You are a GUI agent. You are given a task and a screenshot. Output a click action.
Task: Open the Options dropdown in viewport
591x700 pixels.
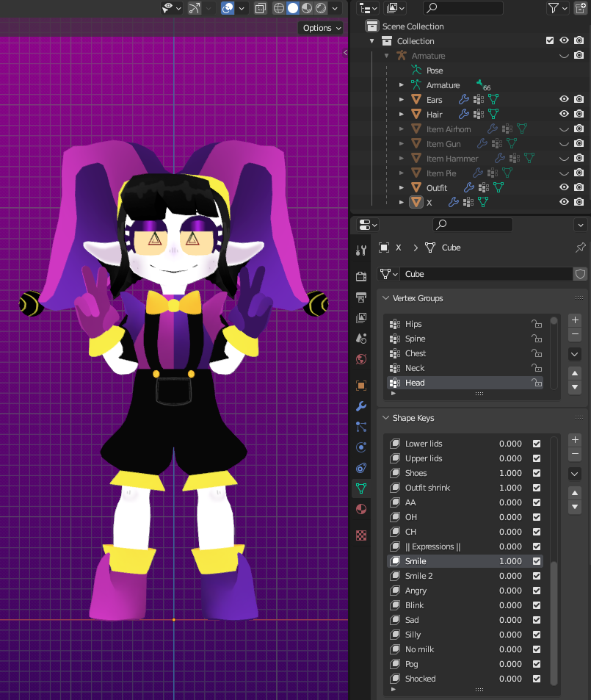click(322, 28)
